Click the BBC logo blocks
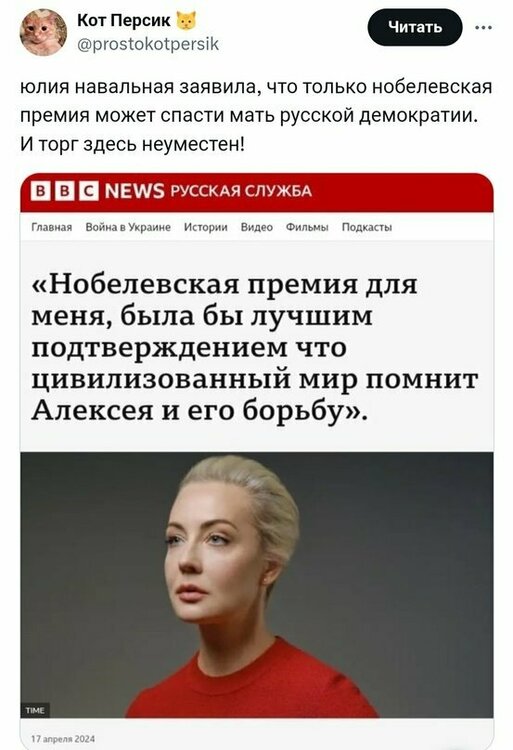Image resolution: width=513 pixels, height=750 pixels. pyautogui.click(x=65, y=191)
